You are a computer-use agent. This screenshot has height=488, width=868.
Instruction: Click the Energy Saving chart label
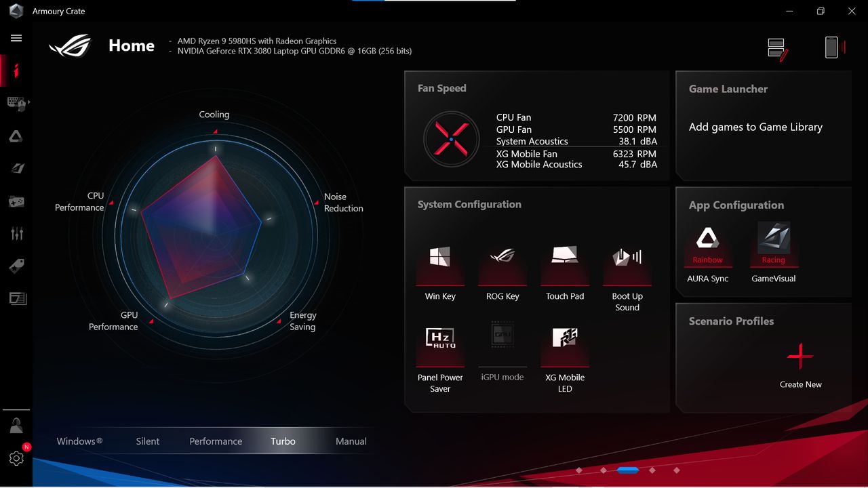pyautogui.click(x=302, y=321)
